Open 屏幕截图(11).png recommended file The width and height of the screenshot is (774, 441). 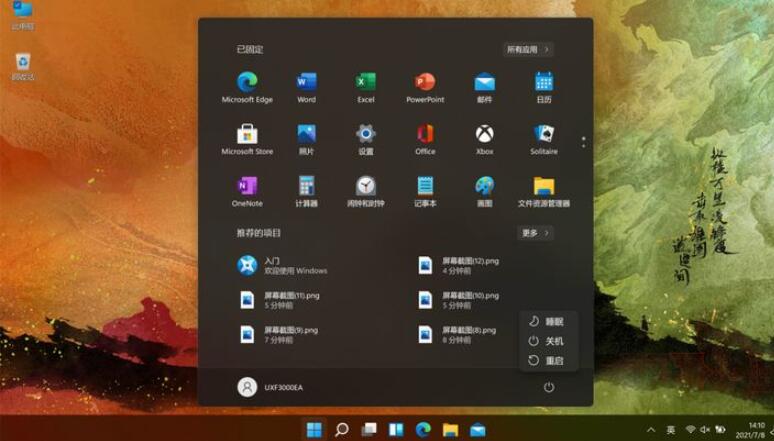(279, 300)
